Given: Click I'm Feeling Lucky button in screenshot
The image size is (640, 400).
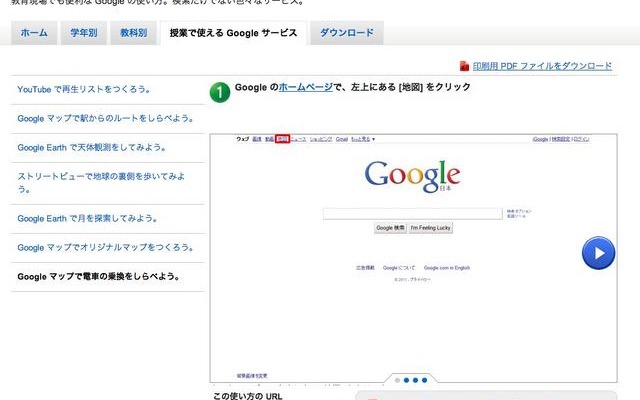Looking at the screenshot, I should 431,228.
